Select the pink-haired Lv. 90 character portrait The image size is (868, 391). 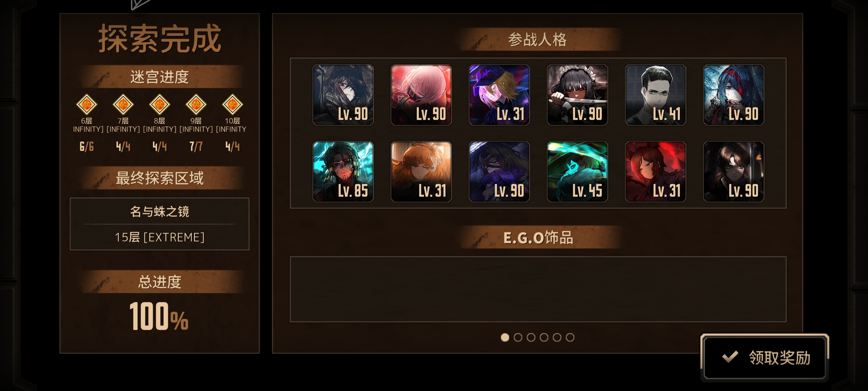(x=421, y=95)
